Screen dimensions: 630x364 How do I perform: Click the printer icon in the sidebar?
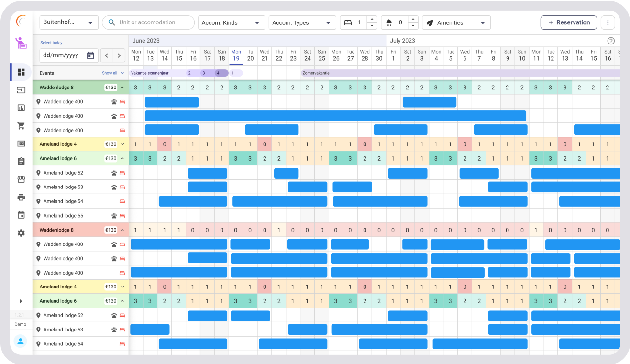pos(21,197)
